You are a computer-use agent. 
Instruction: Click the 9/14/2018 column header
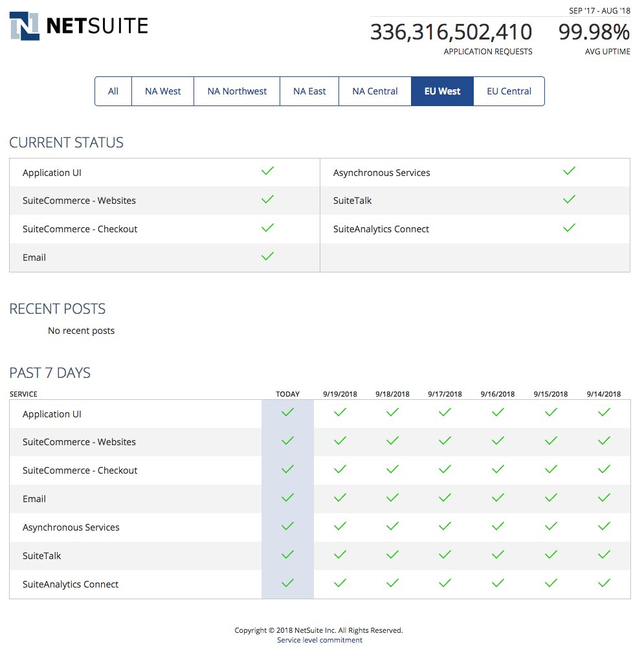point(604,394)
